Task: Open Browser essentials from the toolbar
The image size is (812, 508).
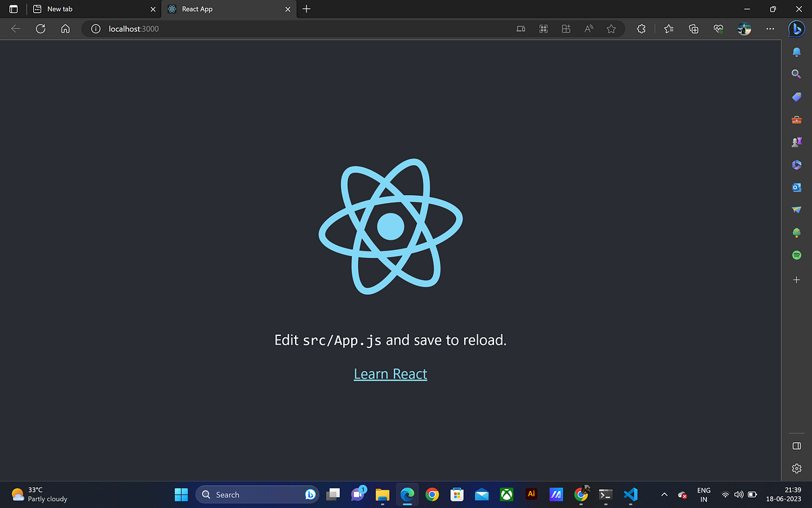Action: tap(718, 28)
